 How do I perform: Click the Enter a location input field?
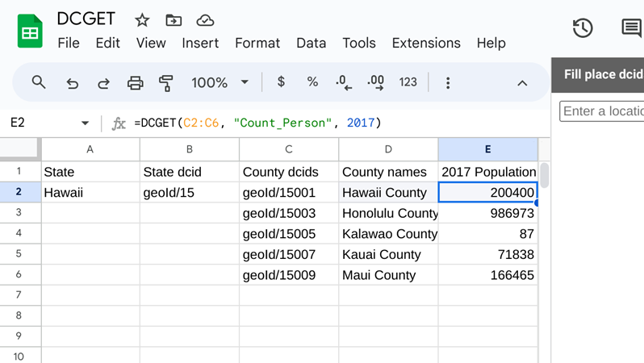pos(602,111)
